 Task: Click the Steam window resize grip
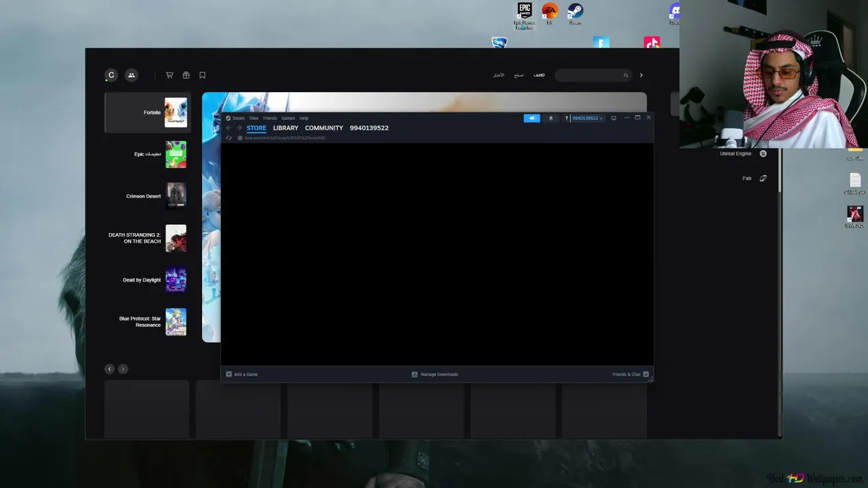click(x=650, y=380)
